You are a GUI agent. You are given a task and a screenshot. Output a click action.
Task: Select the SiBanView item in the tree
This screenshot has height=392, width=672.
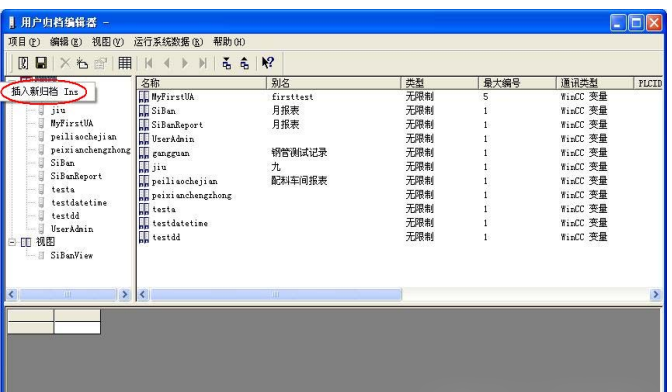72,255
